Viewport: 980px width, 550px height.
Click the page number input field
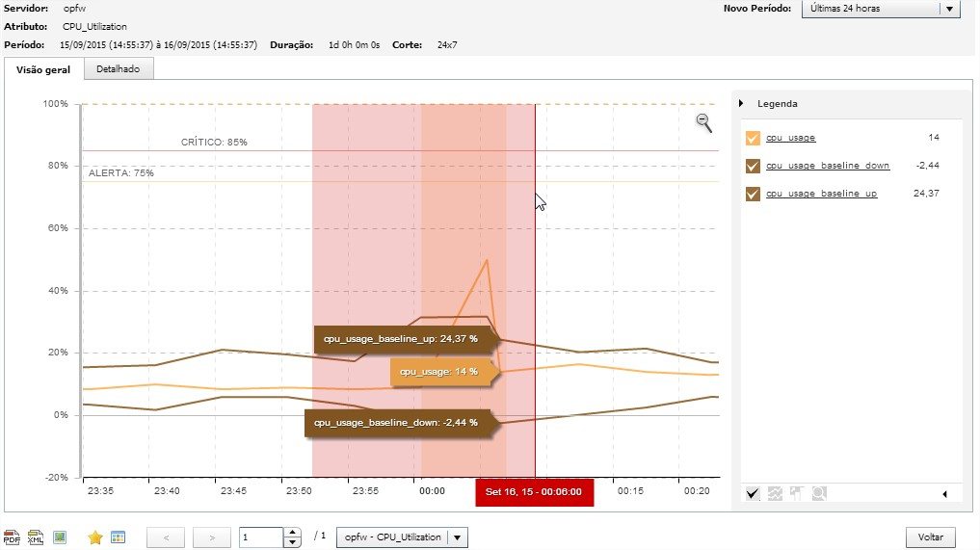point(260,537)
